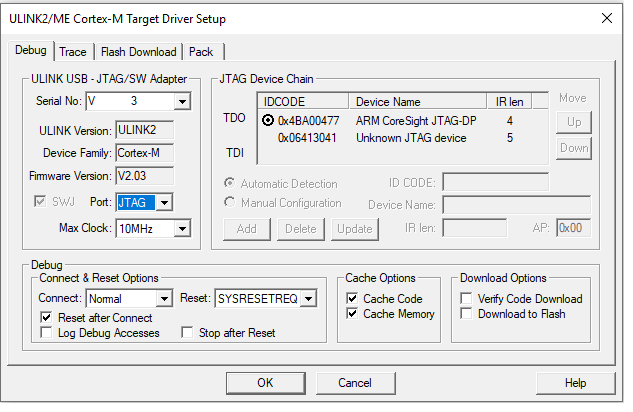Image resolution: width=633 pixels, height=412 pixels.
Task: Move device Up in chain
Action: [574, 122]
